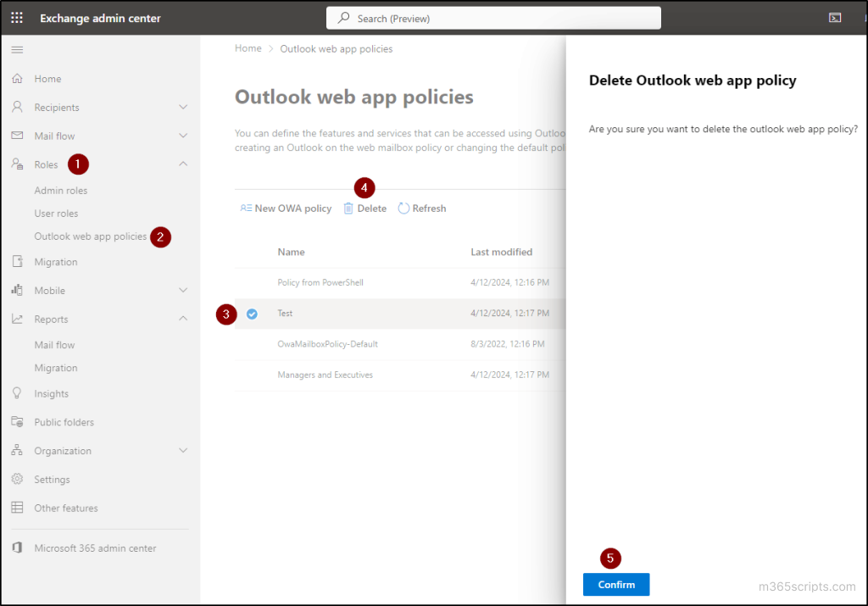Expand the Organization section

pyautogui.click(x=183, y=450)
